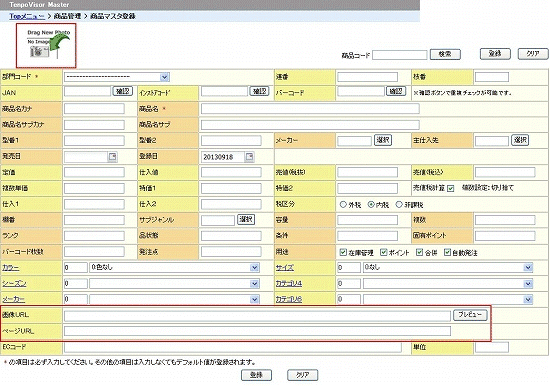Click the top-right 登録 button
Screen dimensions: 550x386
pyautogui.click(x=495, y=54)
